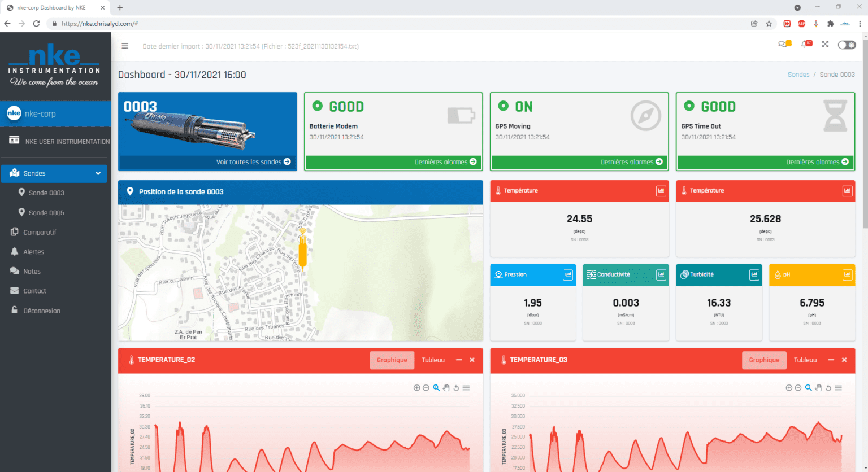Select panning hand tool on TEMPERATURE_03 chart
Screen dimensions: 868x472
(x=818, y=388)
